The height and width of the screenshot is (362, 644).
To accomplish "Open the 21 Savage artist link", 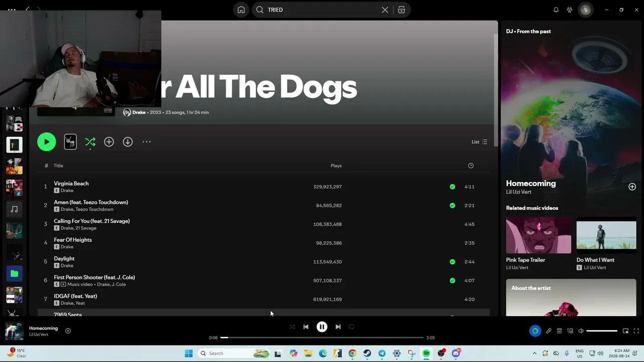I will 86,228.
